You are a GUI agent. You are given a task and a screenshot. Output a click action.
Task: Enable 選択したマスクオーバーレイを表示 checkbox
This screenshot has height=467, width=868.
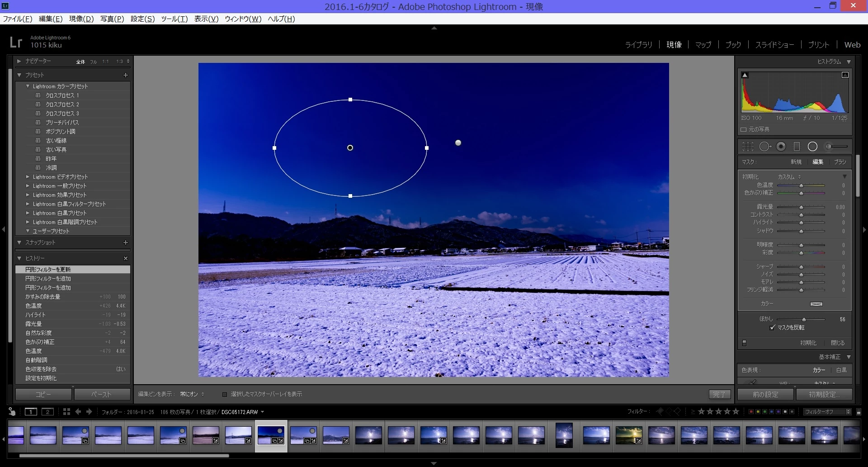coord(225,394)
